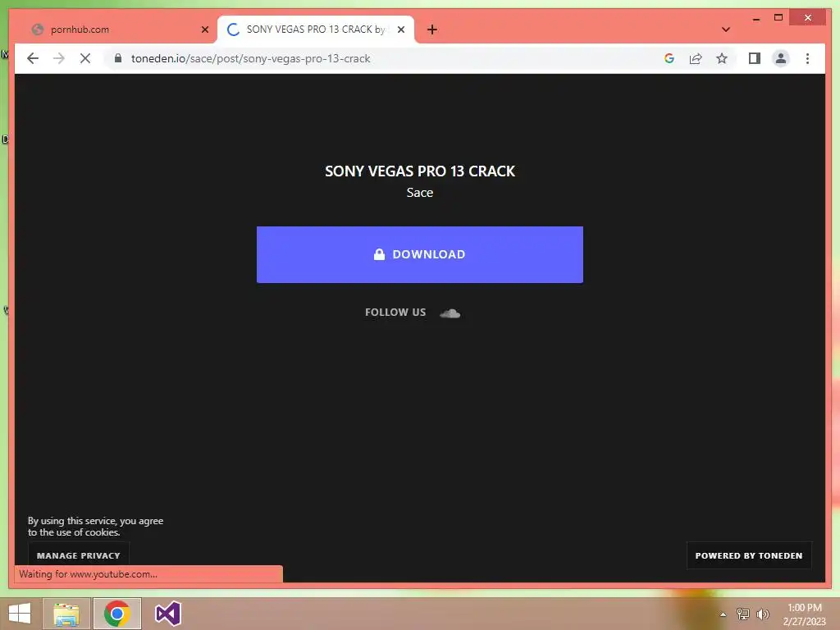
Task: Minimize the Chrome window
Action: pos(756,18)
